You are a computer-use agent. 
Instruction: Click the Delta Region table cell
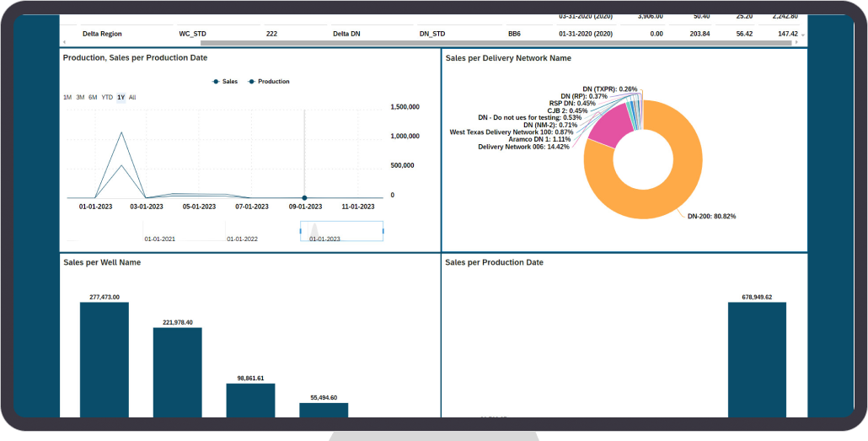pyautogui.click(x=102, y=34)
